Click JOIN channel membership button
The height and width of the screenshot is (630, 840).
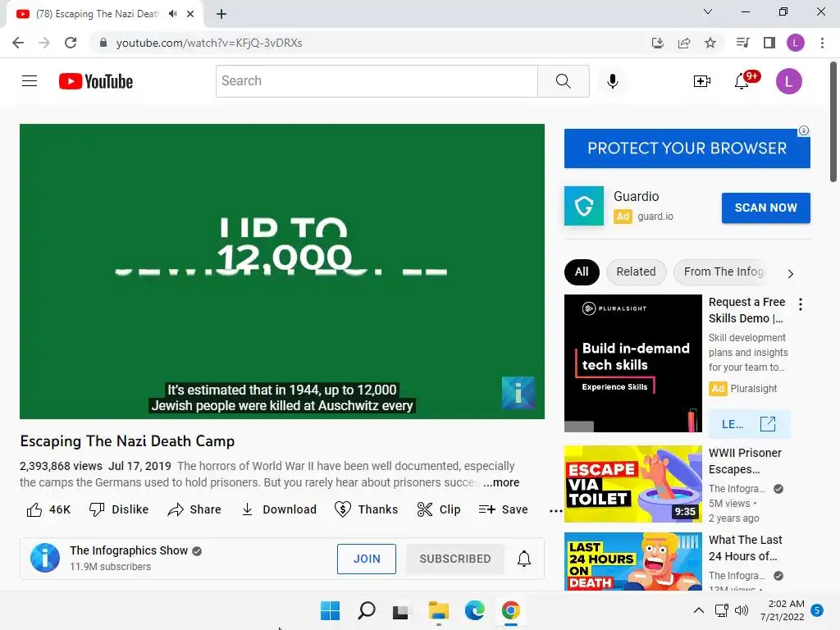[367, 559]
